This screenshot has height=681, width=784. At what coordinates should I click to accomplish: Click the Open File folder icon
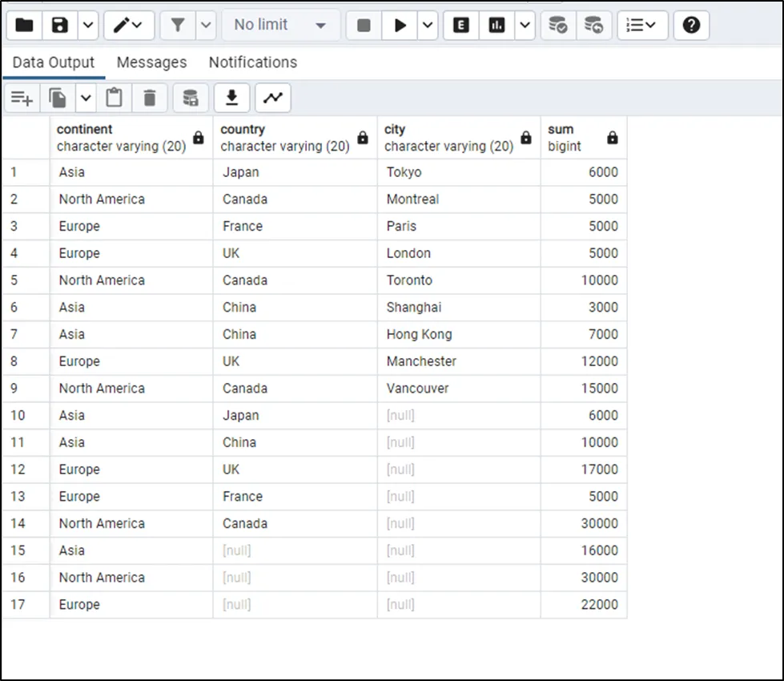pyautogui.click(x=25, y=25)
